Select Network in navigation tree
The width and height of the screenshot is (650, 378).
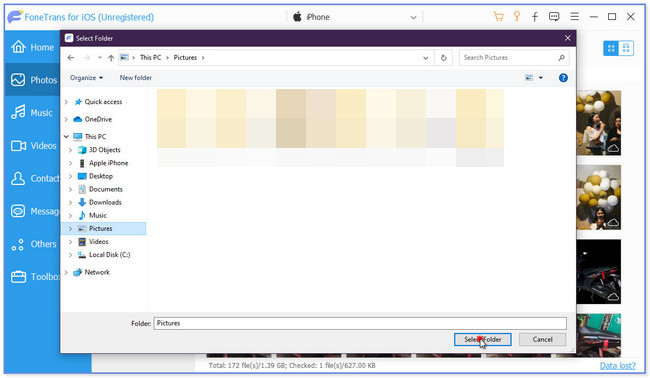pyautogui.click(x=97, y=272)
